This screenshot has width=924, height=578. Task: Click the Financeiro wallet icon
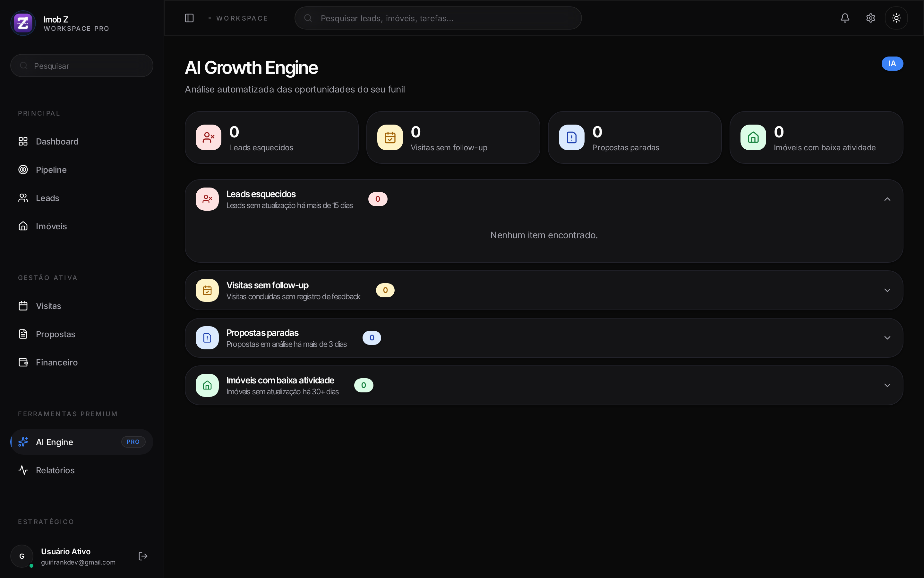[x=23, y=363]
